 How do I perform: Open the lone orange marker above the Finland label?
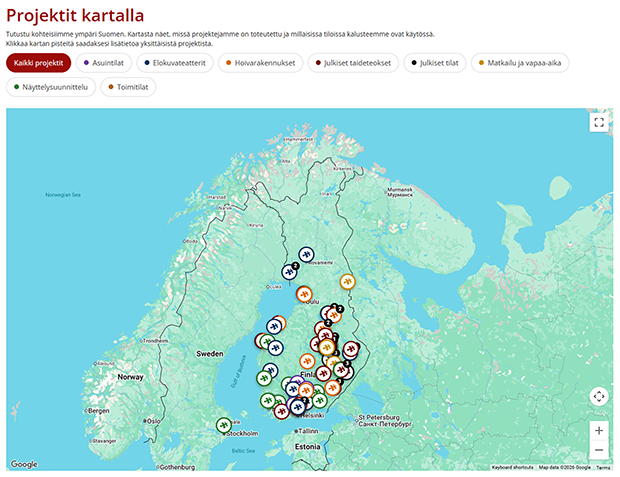pyautogui.click(x=307, y=361)
